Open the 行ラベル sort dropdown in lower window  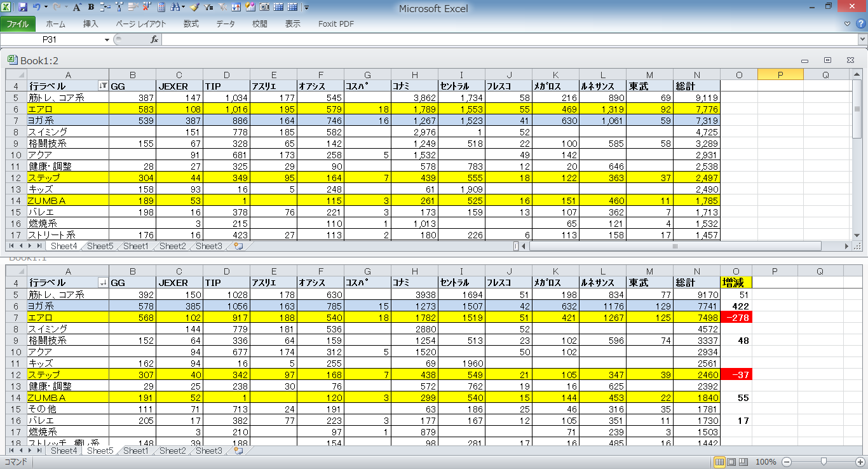coord(103,283)
